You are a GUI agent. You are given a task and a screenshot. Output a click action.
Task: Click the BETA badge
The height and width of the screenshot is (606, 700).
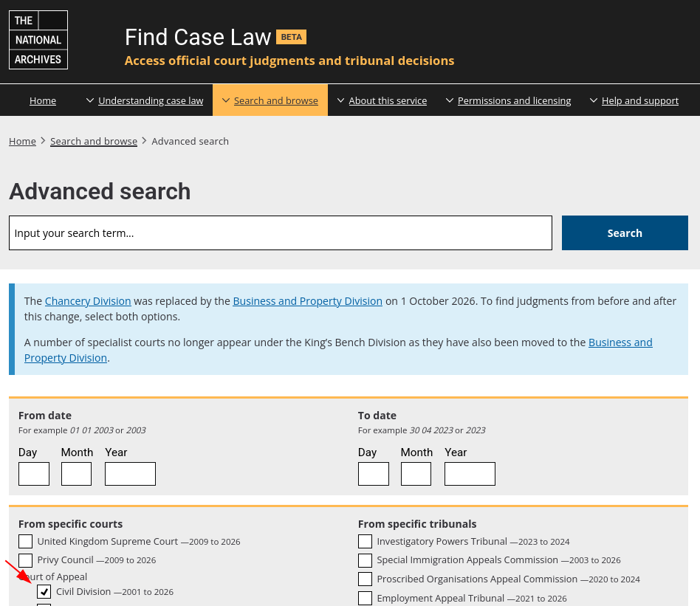tap(292, 37)
